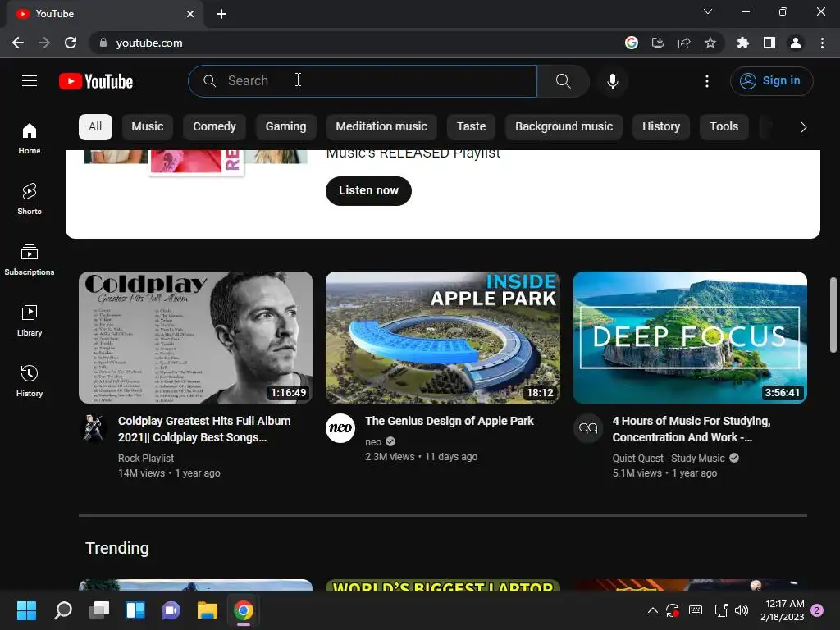Image resolution: width=840 pixels, height=630 pixels.
Task: Select the Gaming filter chip
Action: point(285,127)
